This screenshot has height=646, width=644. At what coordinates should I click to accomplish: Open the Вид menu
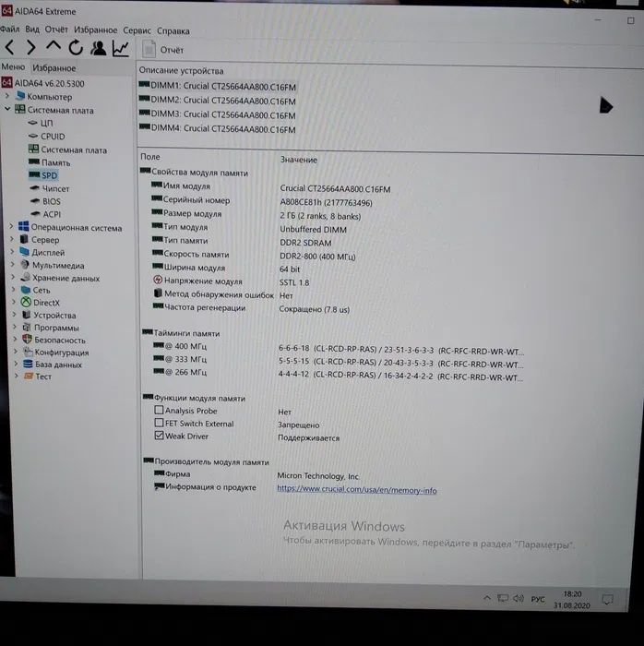point(32,30)
